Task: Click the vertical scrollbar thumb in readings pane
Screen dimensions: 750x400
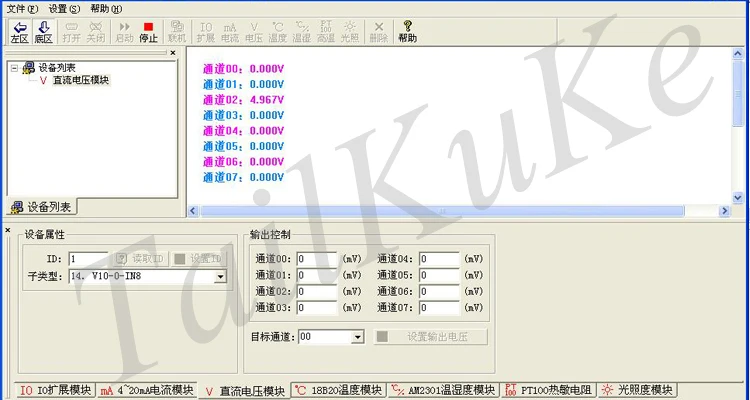Action: 738,93
